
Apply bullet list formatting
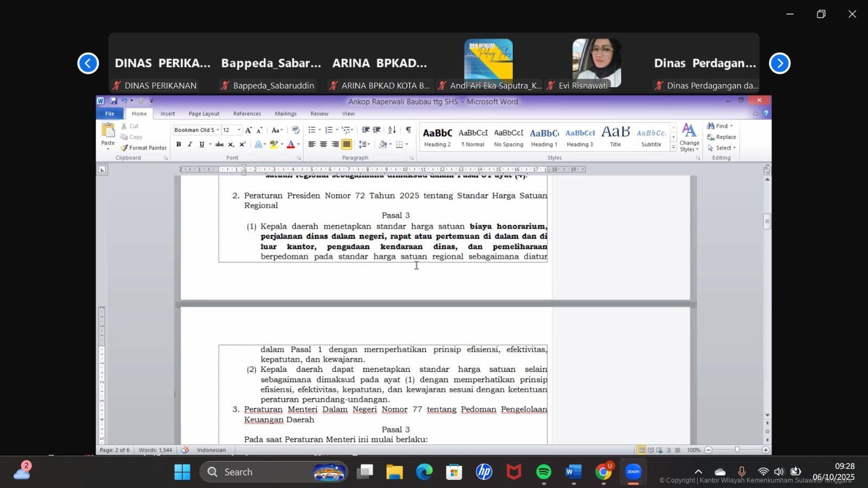click(x=312, y=130)
